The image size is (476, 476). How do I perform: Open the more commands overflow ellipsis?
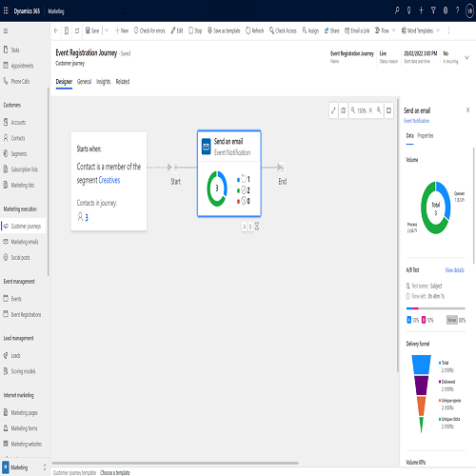coord(448,30)
